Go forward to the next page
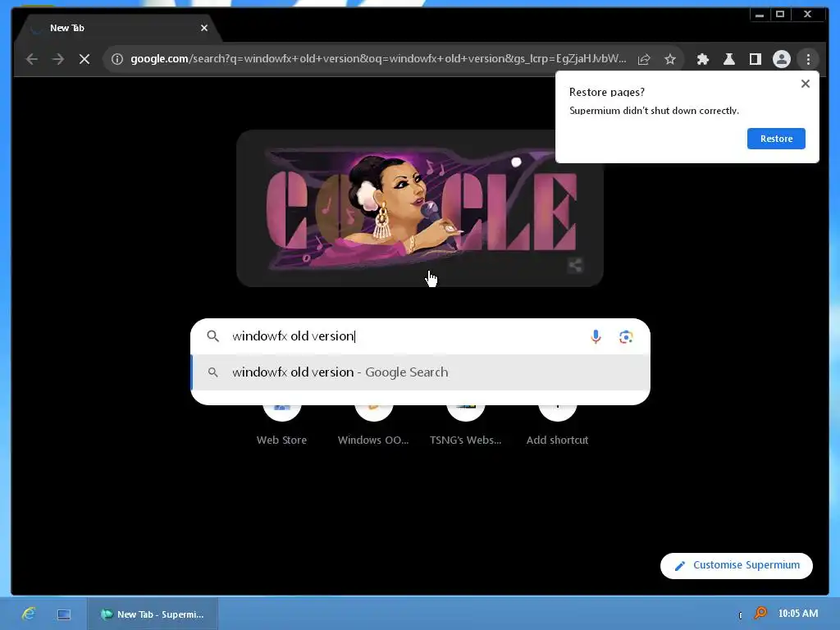Screen dimensions: 840x630 pos(58,59)
